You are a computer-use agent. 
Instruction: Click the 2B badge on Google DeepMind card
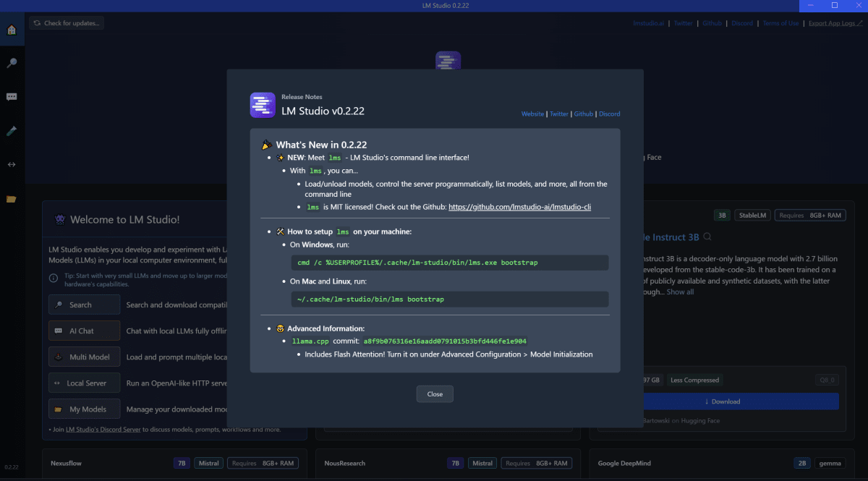802,463
